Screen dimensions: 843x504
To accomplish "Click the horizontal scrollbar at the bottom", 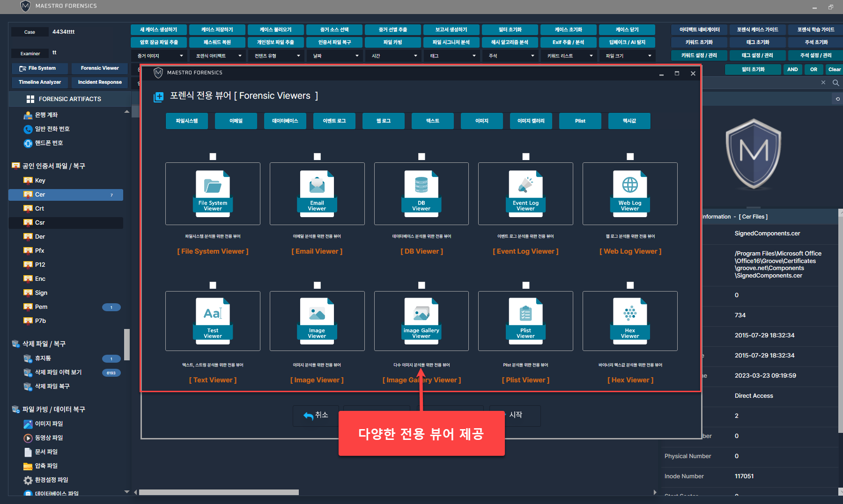I will pos(219,492).
